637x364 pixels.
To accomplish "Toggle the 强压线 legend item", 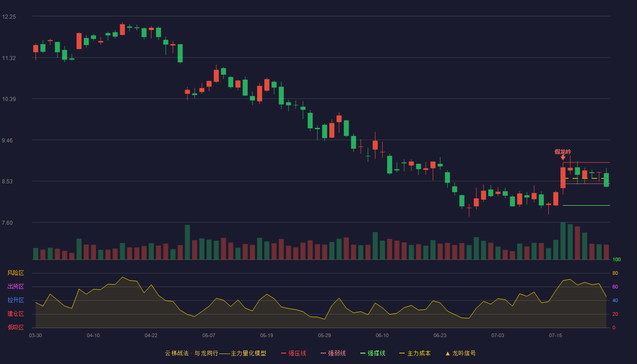I will click(x=293, y=353).
